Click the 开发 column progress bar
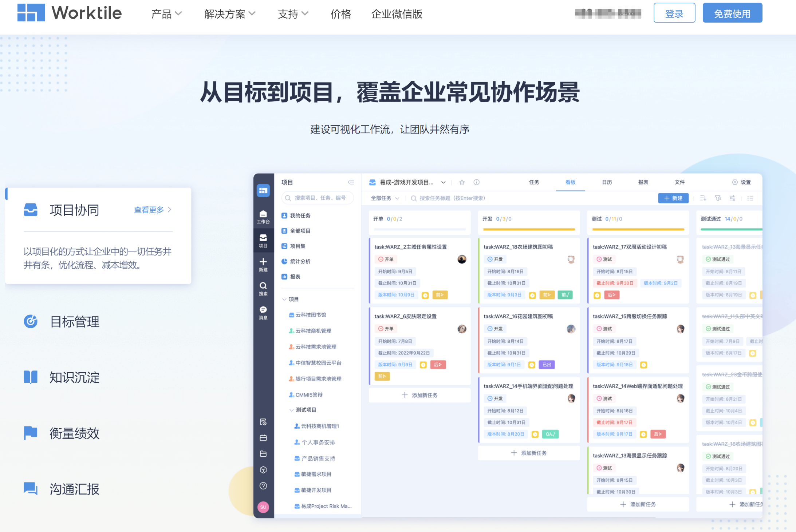 coord(529,229)
